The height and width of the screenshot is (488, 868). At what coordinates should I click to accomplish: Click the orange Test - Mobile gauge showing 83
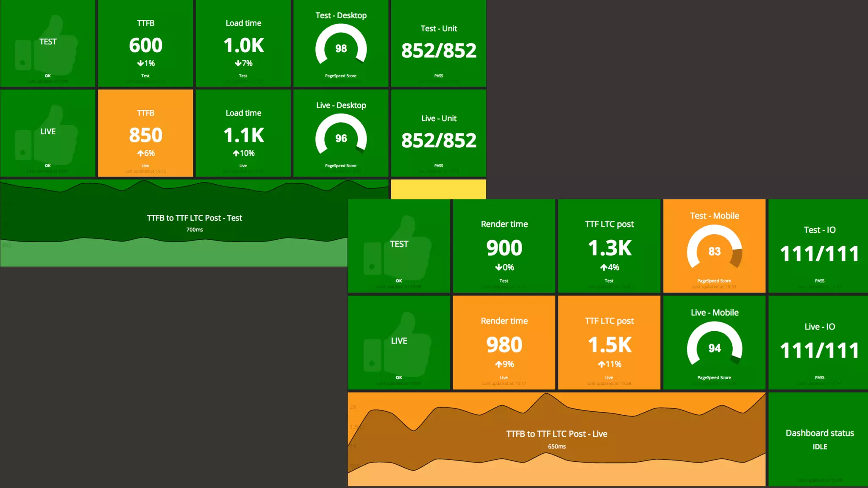click(714, 250)
